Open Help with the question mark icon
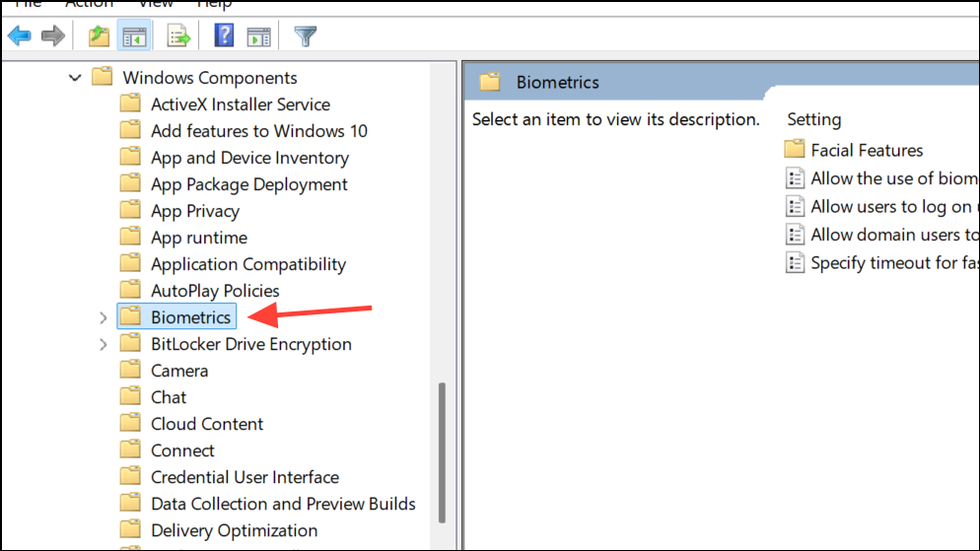The height and width of the screenshot is (551, 980). [x=224, y=35]
